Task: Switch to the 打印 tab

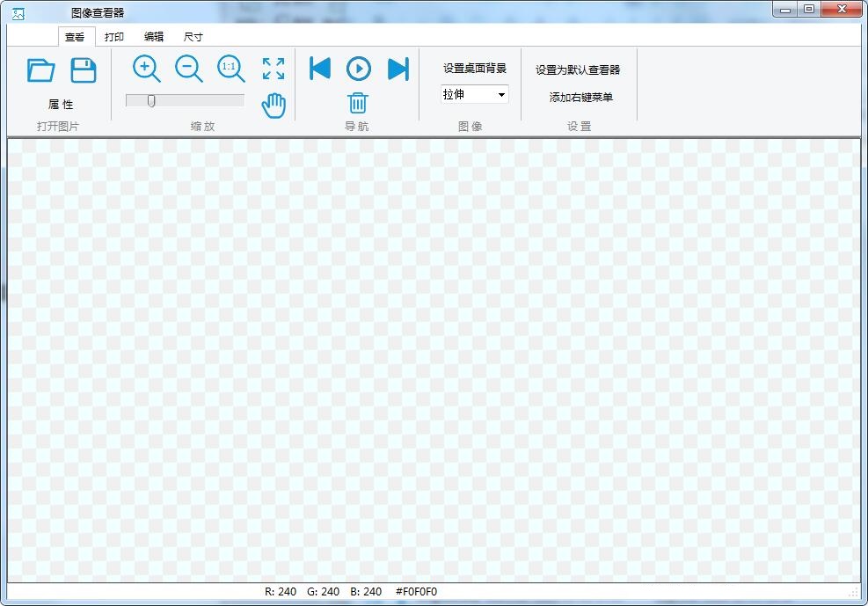Action: (x=115, y=36)
